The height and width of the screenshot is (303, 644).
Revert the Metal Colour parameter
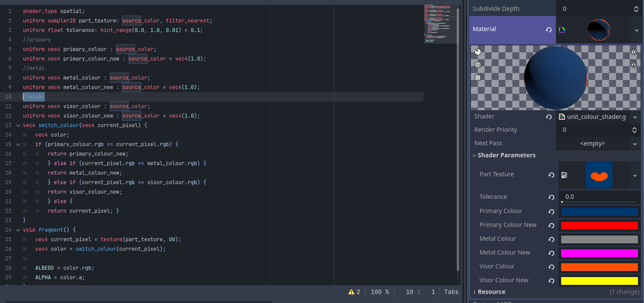tap(551, 239)
